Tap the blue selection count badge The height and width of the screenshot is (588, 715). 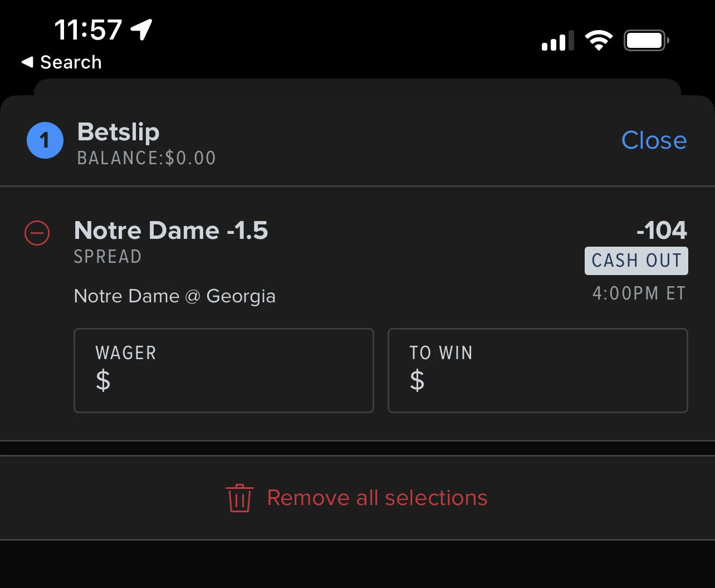[45, 140]
